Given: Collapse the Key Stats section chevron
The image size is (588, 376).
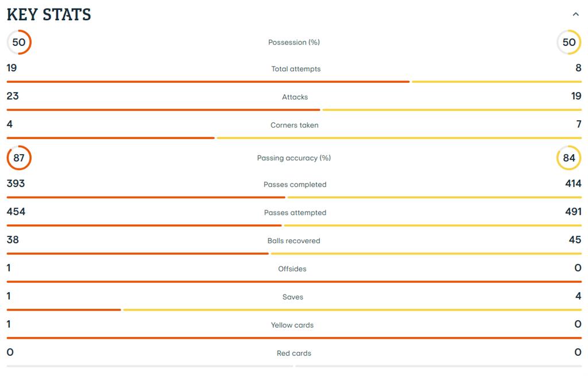Looking at the screenshot, I should click(575, 14).
